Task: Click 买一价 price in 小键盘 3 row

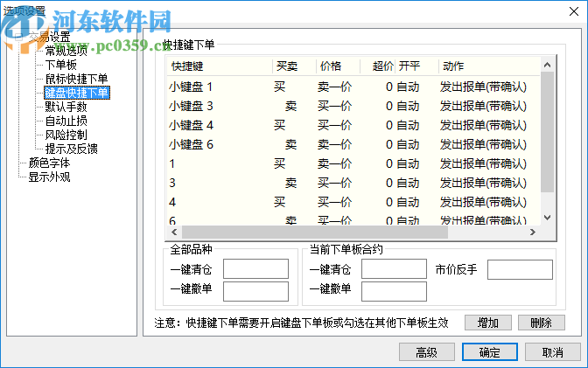Action: pos(334,106)
